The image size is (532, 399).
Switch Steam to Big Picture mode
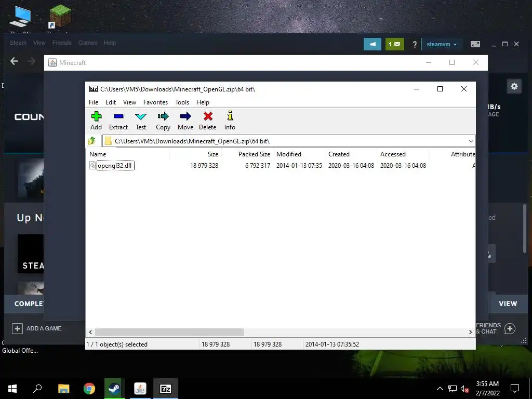(x=475, y=44)
